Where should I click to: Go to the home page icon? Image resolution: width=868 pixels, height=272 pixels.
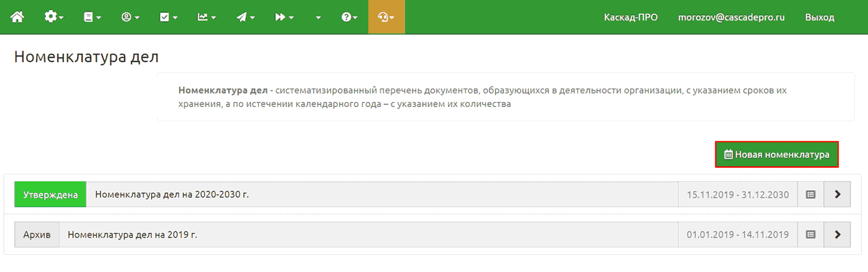[17, 17]
